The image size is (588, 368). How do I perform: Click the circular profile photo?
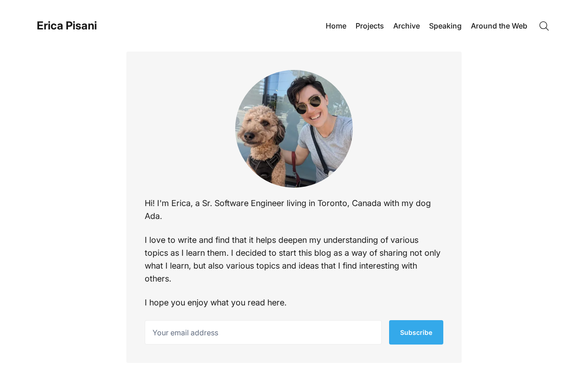tap(294, 129)
